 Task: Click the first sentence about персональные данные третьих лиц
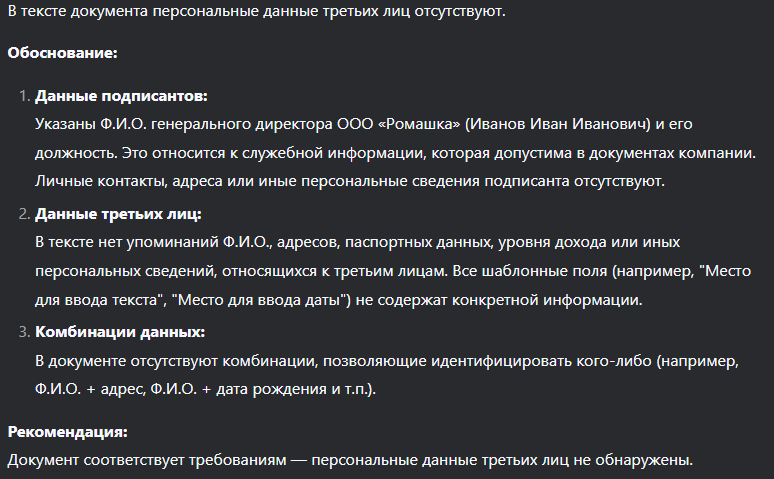click(x=257, y=11)
